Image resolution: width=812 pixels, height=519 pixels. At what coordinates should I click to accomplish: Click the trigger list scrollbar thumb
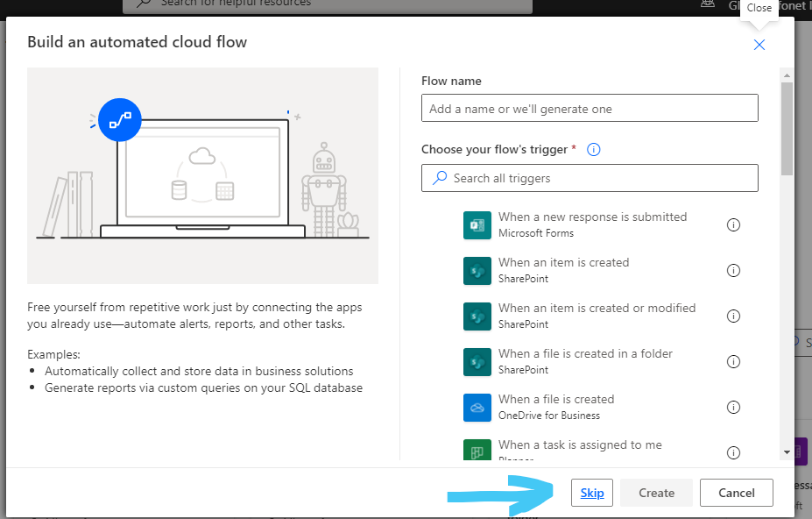(787, 129)
